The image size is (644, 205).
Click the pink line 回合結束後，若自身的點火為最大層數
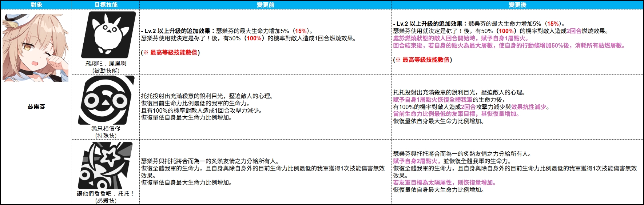[509, 45]
